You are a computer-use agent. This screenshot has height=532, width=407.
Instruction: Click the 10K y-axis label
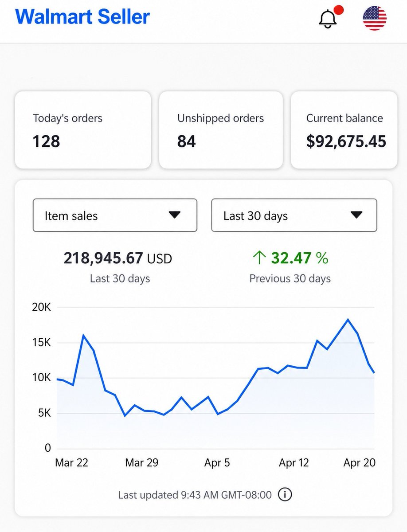tap(42, 378)
